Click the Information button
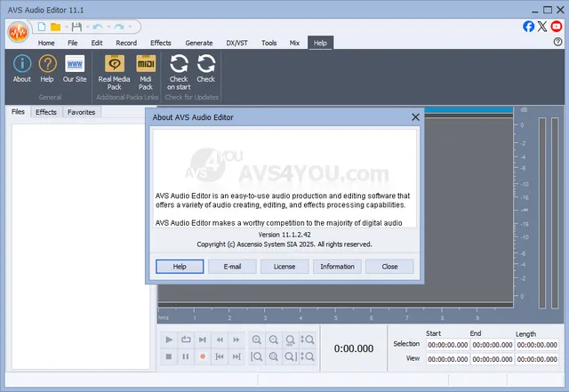 tap(337, 267)
